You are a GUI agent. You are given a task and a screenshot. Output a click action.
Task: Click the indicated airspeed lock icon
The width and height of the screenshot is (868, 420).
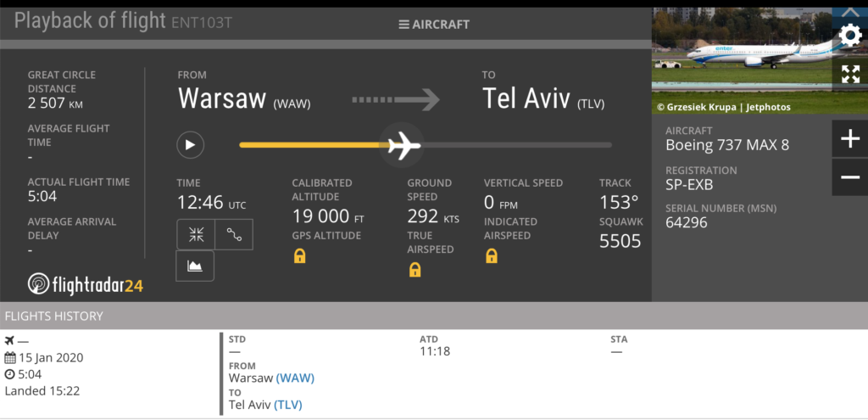point(491,255)
